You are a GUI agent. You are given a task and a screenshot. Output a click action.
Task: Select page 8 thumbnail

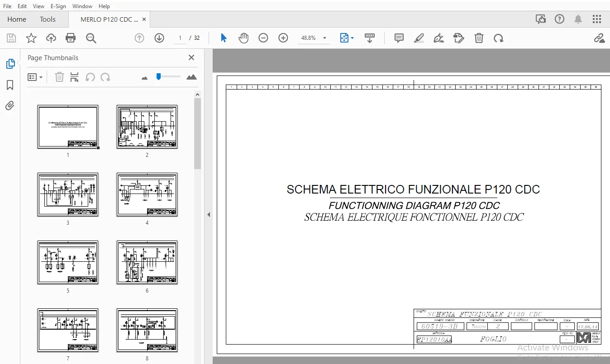tap(147, 330)
